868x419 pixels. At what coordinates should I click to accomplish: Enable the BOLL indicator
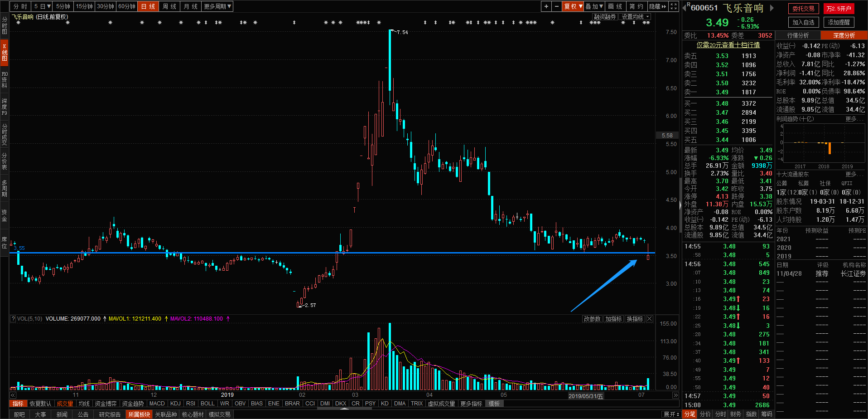click(207, 404)
